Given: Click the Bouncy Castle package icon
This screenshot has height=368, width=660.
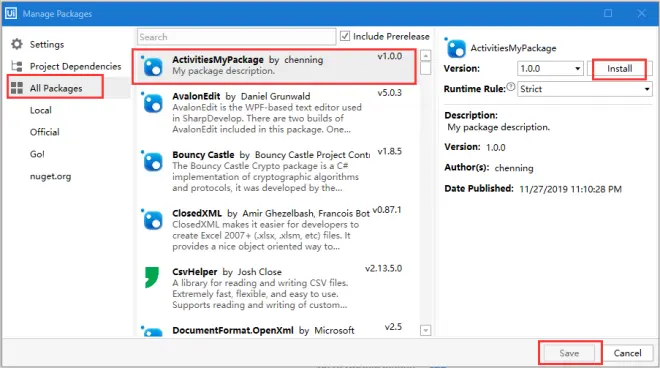Looking at the screenshot, I should 152,161.
